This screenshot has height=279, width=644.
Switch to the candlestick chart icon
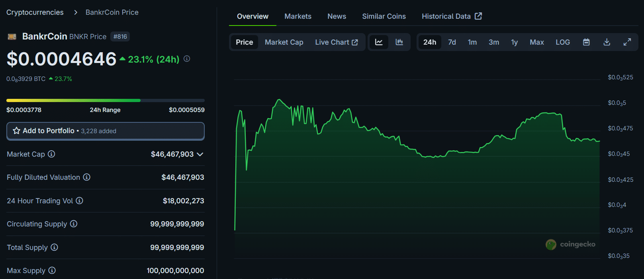point(399,42)
